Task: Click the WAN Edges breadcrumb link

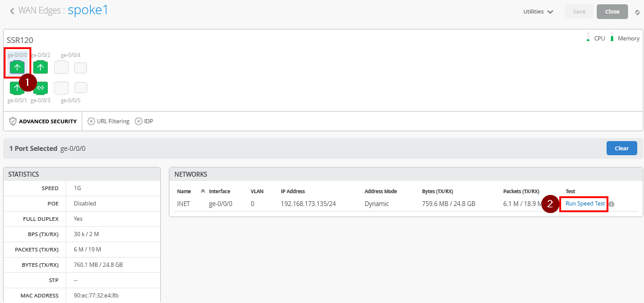Action: point(41,12)
